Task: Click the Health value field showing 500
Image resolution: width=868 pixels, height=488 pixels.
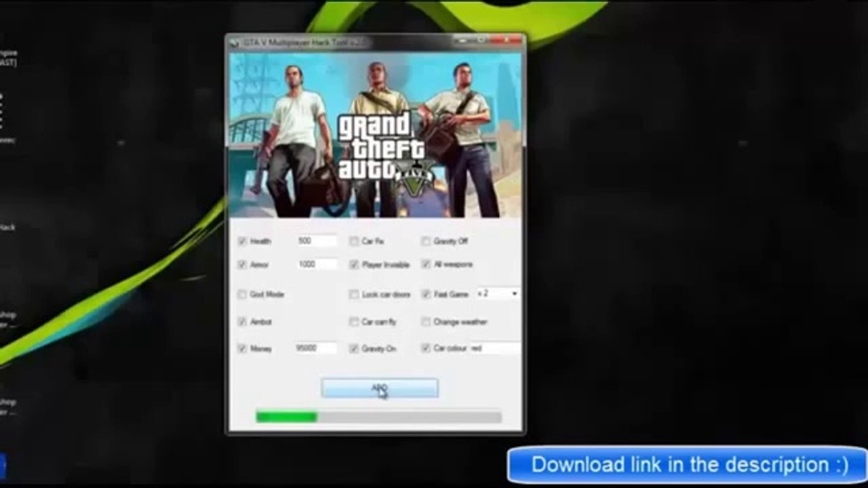Action: tap(316, 241)
